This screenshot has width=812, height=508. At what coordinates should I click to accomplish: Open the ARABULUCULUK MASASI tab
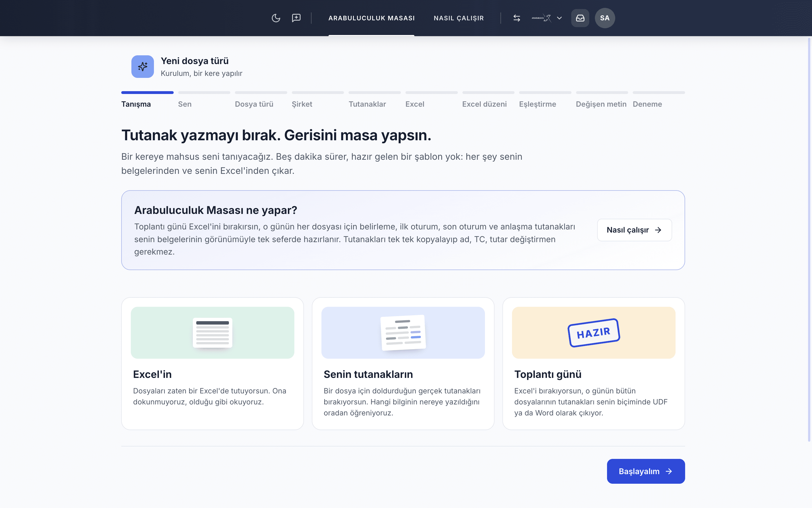pyautogui.click(x=371, y=18)
